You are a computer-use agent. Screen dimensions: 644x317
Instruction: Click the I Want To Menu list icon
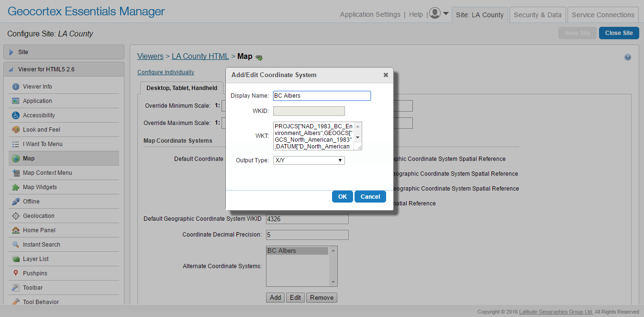pos(15,144)
